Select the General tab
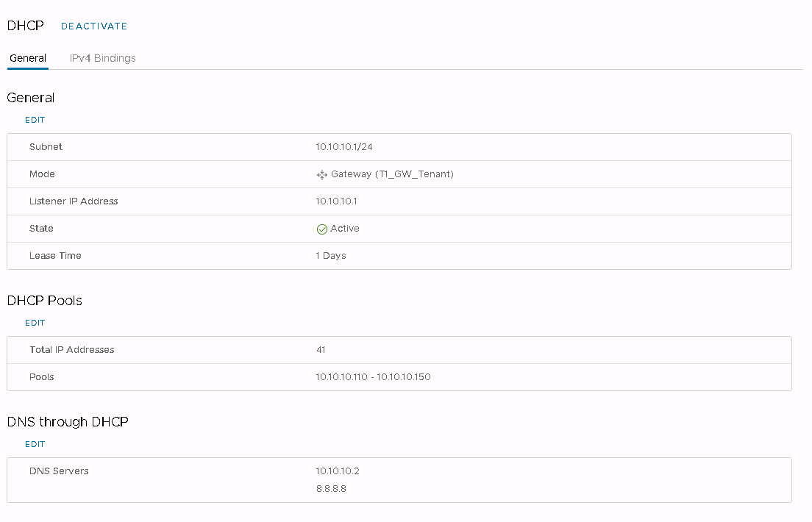 pyautogui.click(x=28, y=58)
